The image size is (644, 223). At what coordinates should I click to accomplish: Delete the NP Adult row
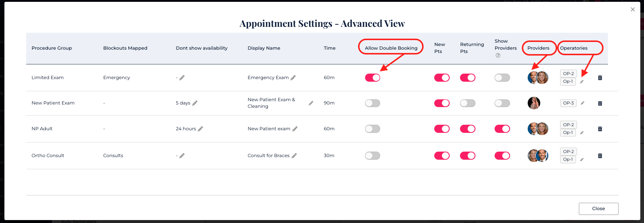(x=600, y=129)
